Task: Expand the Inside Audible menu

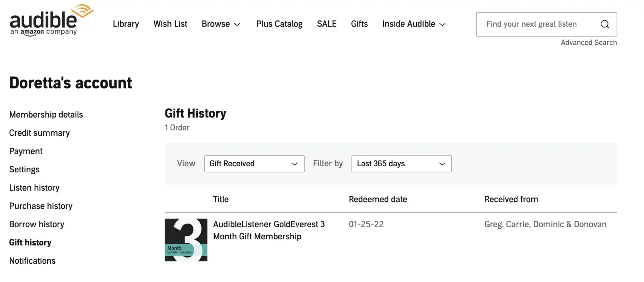Action: pyautogui.click(x=414, y=24)
